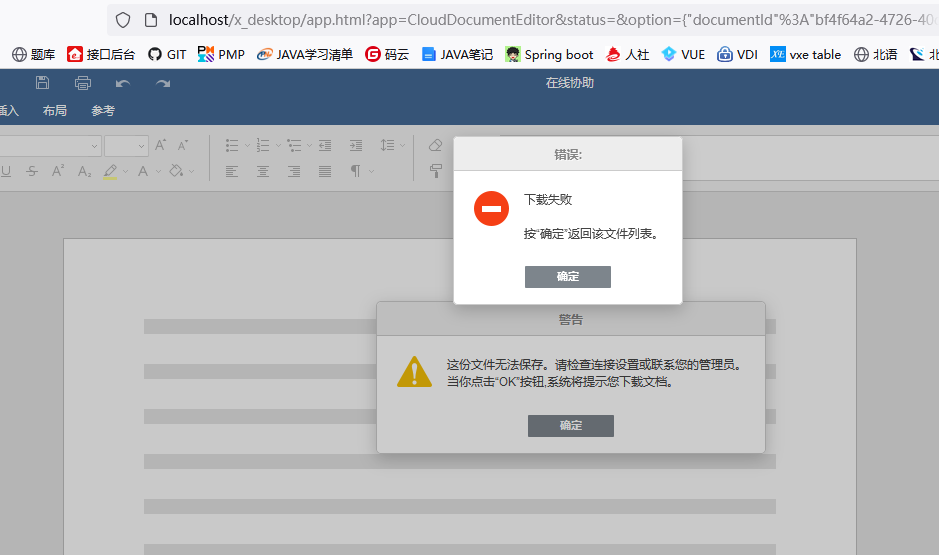Click 确定 in the 警告 dialog
The height and width of the screenshot is (555, 939).
coord(571,426)
